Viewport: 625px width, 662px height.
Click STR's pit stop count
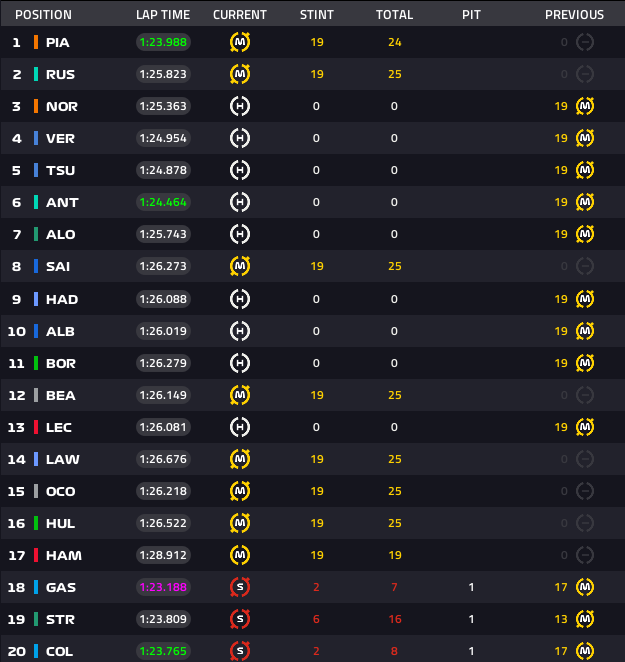(472, 619)
